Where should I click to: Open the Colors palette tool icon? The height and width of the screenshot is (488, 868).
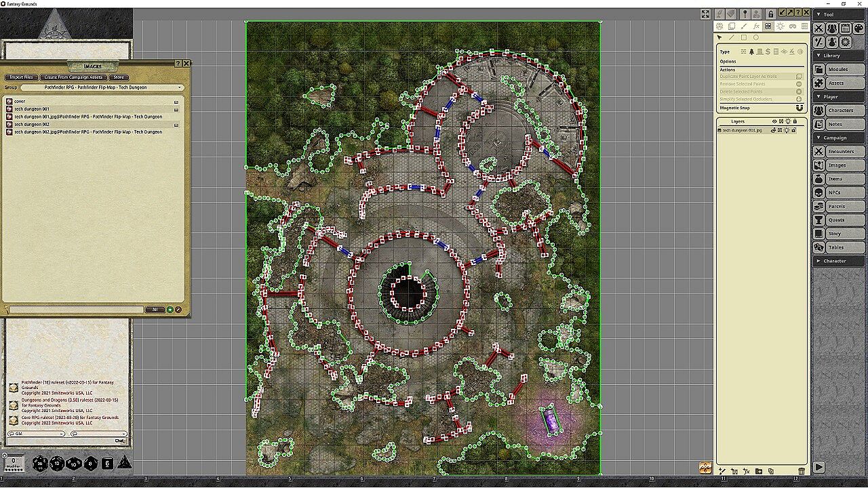point(858,28)
